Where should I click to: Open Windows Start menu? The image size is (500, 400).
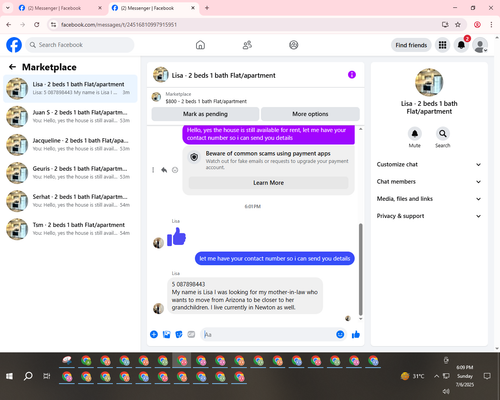click(x=9, y=376)
